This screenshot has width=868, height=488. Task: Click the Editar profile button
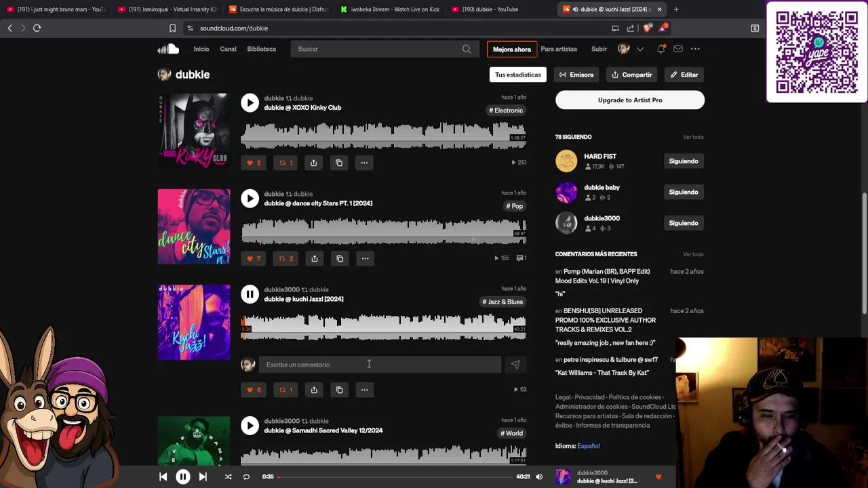[684, 75]
